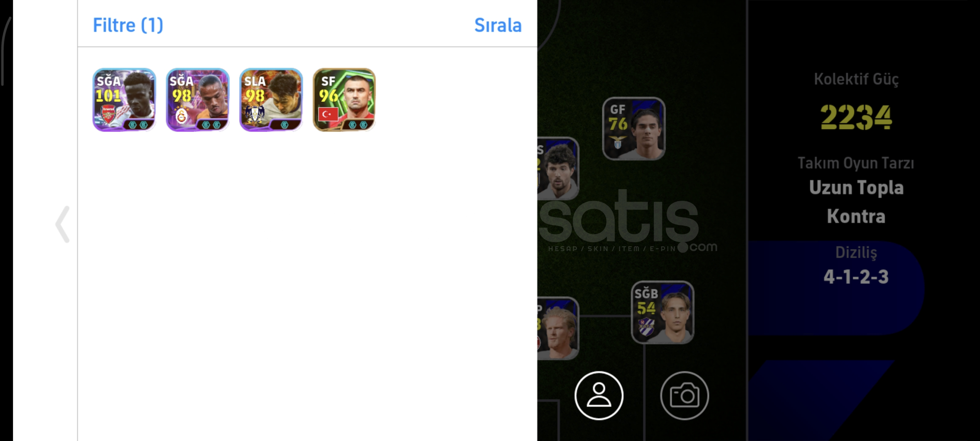Select the SĞA 101 Arsenal player card

[124, 100]
